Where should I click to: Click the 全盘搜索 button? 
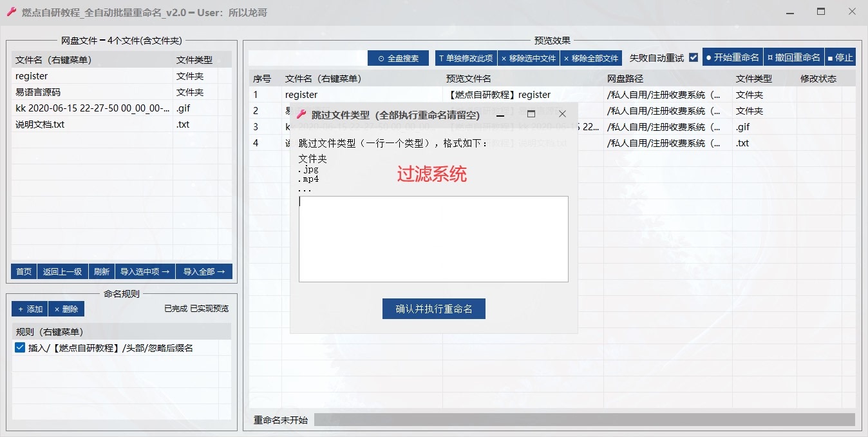pyautogui.click(x=398, y=58)
